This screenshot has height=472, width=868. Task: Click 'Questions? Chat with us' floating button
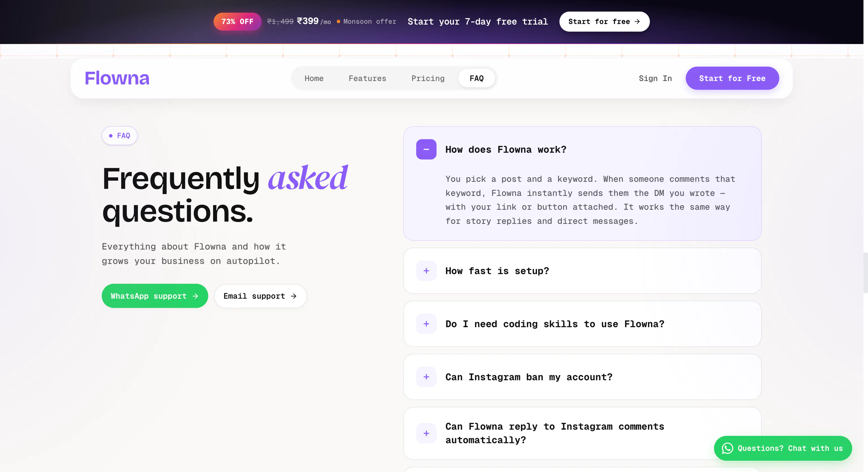click(783, 449)
